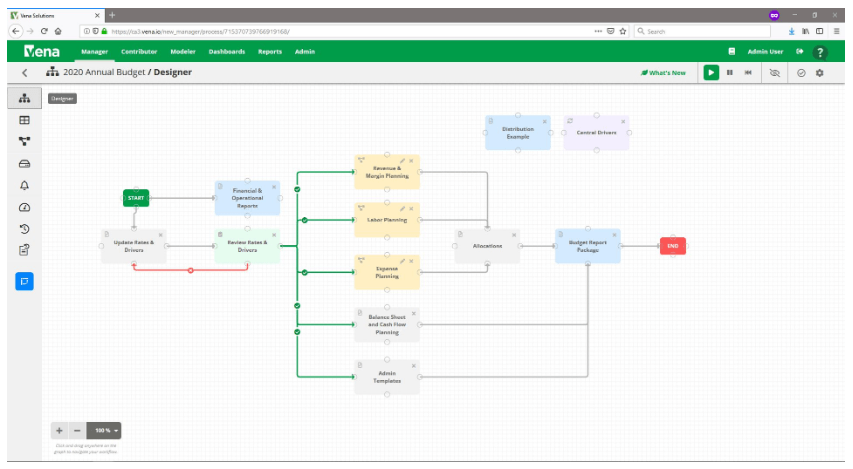Select the Budget Report Package node
853x469 pixels.
point(588,246)
